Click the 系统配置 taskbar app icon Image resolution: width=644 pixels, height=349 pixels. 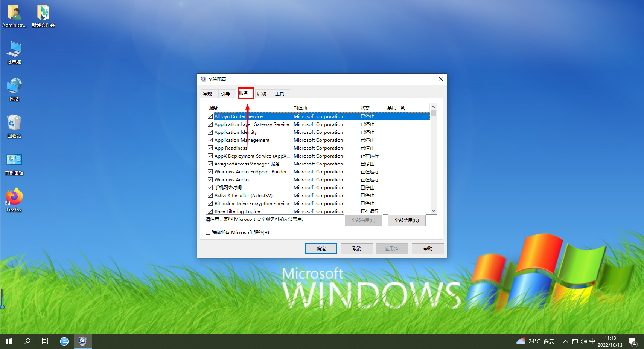[x=82, y=341]
